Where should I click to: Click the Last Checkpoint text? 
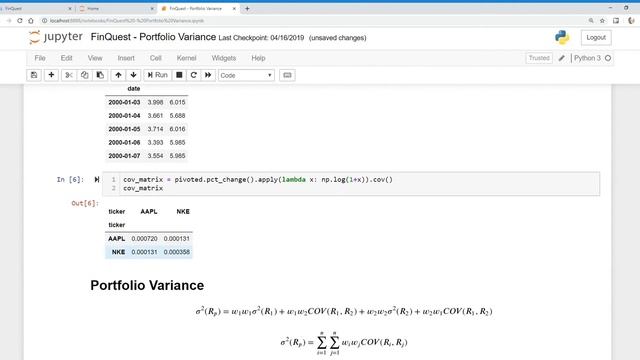261,38
